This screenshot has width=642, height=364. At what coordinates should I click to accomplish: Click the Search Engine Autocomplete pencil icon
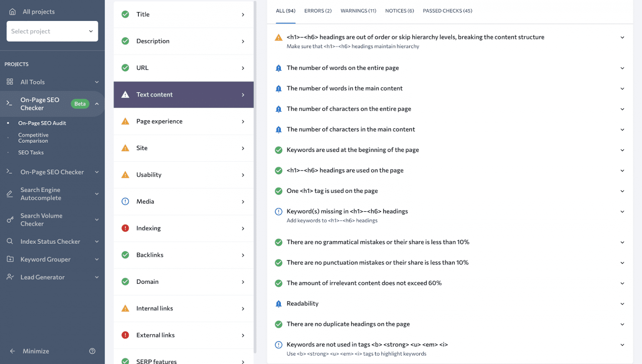click(x=10, y=194)
